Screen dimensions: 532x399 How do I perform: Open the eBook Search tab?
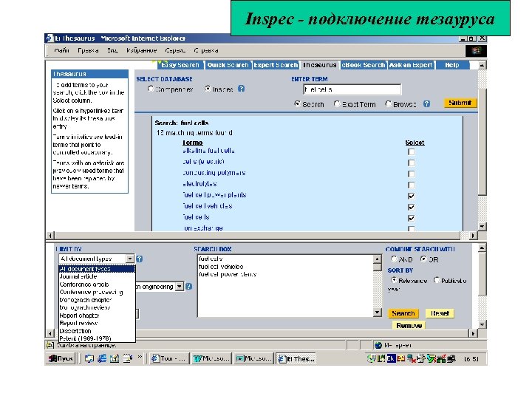click(364, 65)
